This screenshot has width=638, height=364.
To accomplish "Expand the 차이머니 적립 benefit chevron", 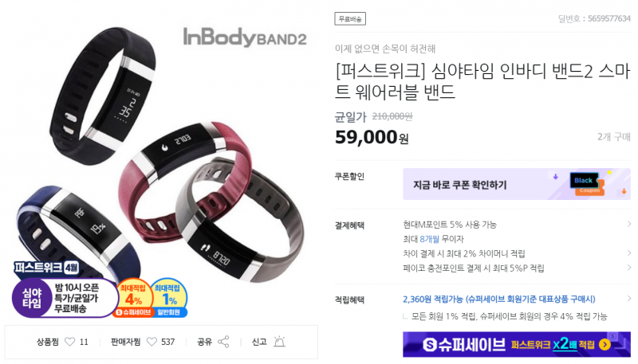I will [629, 253].
